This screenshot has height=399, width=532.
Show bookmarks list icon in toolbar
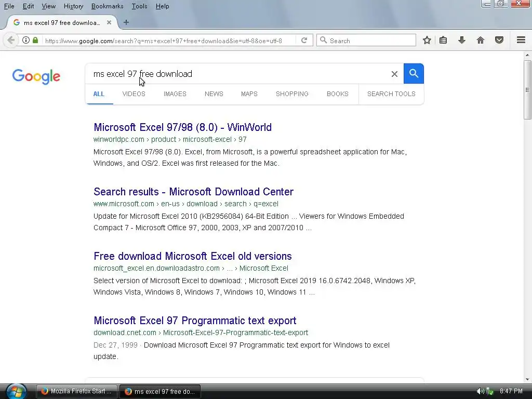pyautogui.click(x=443, y=41)
